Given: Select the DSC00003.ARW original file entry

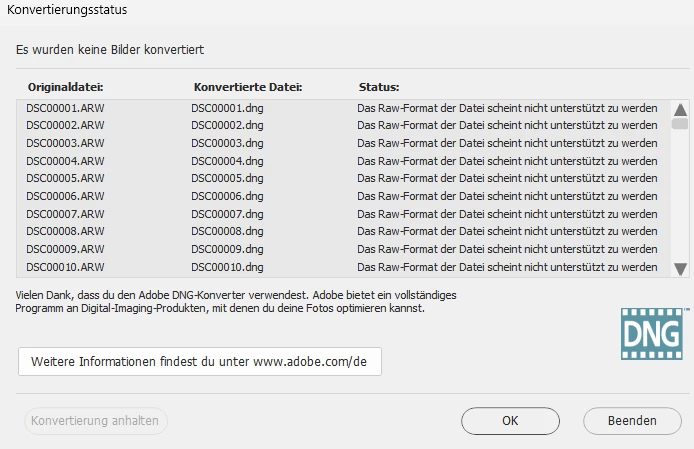Looking at the screenshot, I should pos(65,143).
